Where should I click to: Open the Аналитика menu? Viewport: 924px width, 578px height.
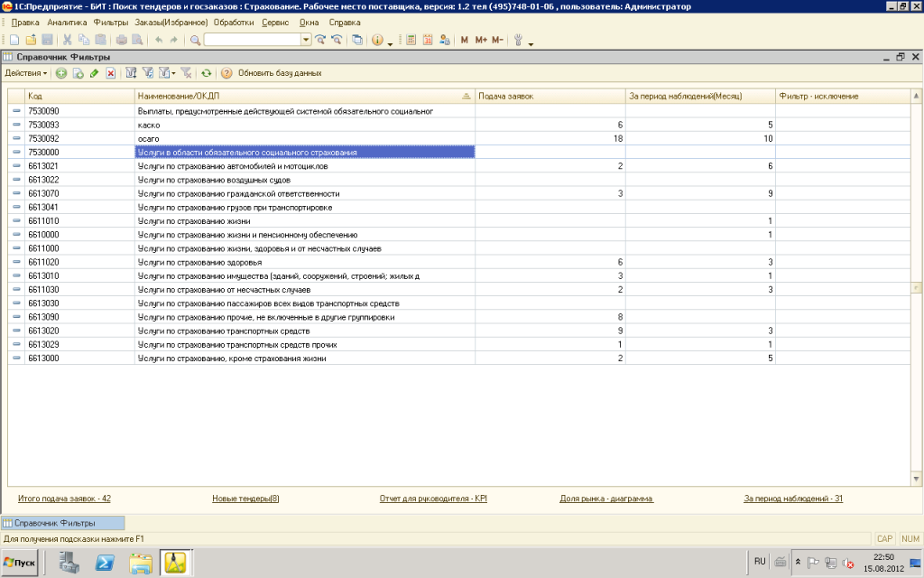[67, 22]
